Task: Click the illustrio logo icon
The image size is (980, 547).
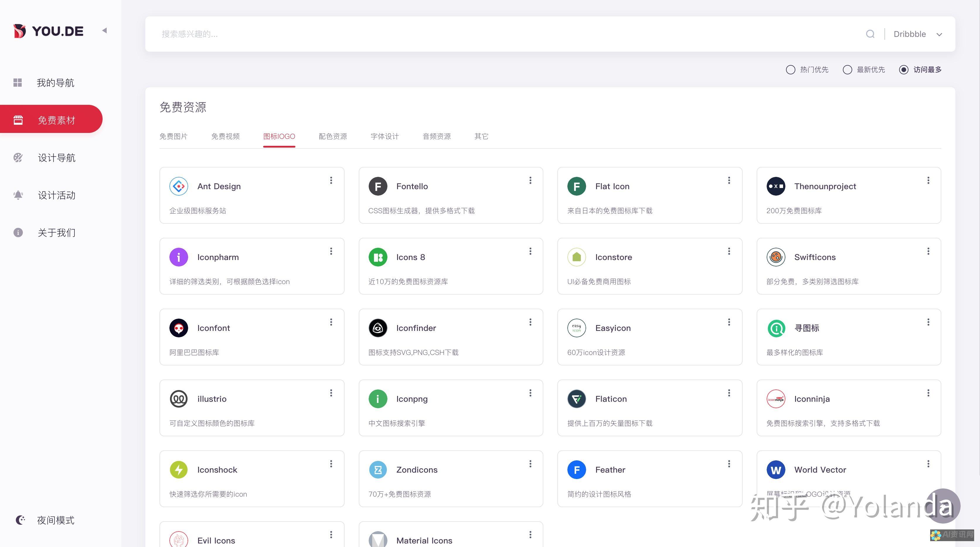Action: point(179,399)
